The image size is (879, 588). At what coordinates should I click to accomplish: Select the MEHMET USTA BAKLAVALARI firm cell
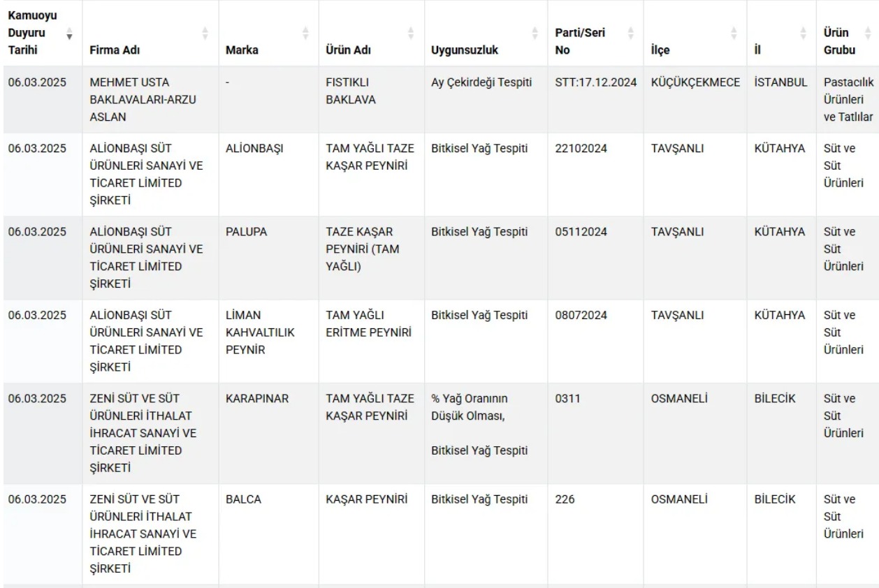point(150,100)
